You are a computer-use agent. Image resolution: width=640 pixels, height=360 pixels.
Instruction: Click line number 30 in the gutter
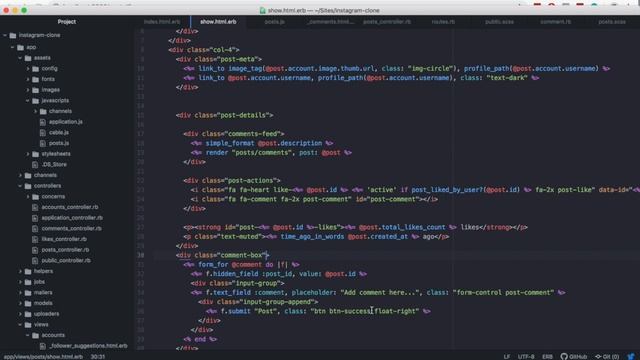click(140, 255)
